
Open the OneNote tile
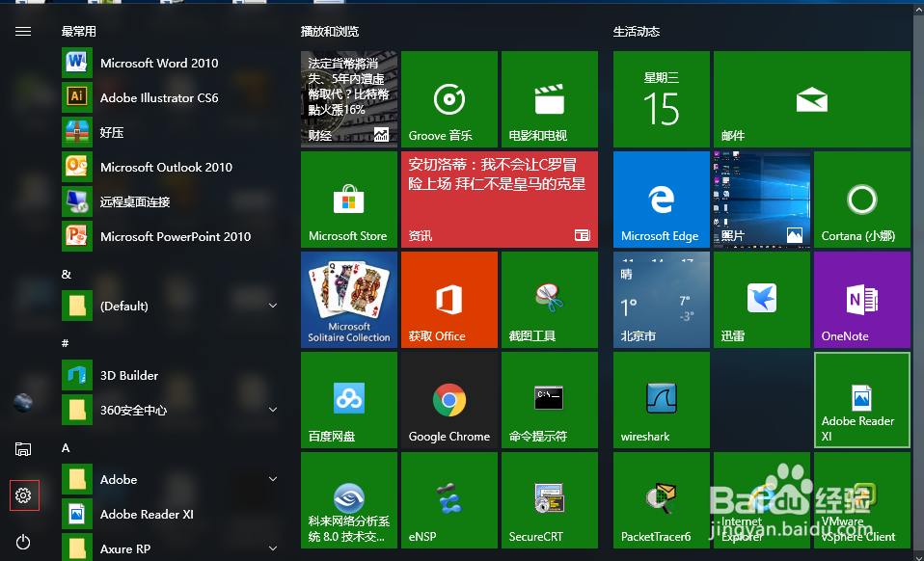[861, 299]
